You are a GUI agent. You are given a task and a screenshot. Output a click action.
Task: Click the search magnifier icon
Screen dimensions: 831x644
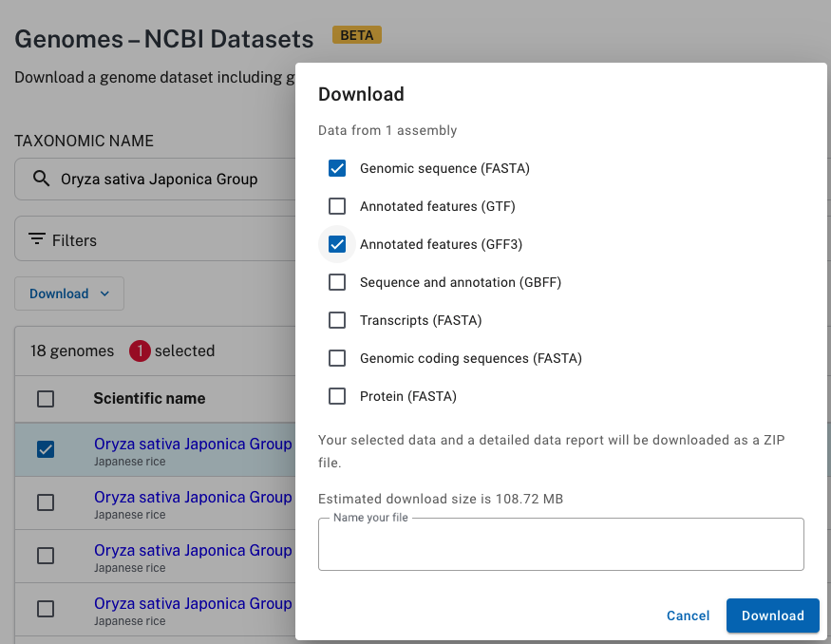pyautogui.click(x=42, y=179)
